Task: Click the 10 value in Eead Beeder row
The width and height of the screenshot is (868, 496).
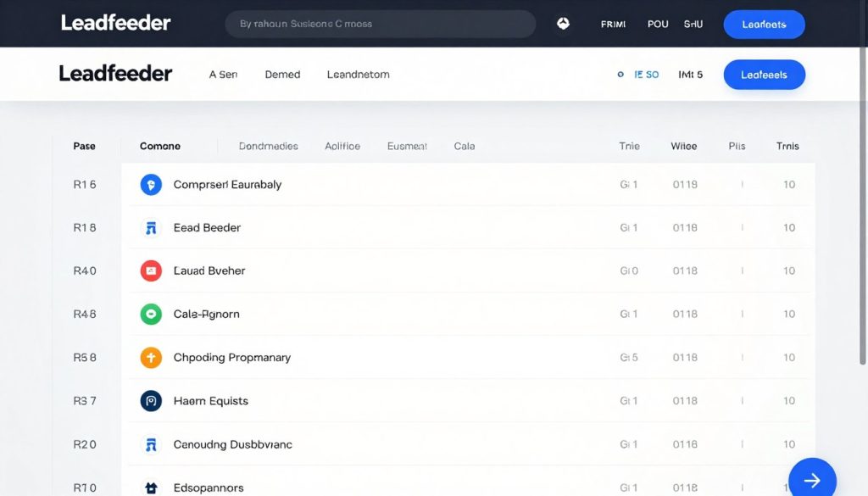Action: click(x=789, y=227)
